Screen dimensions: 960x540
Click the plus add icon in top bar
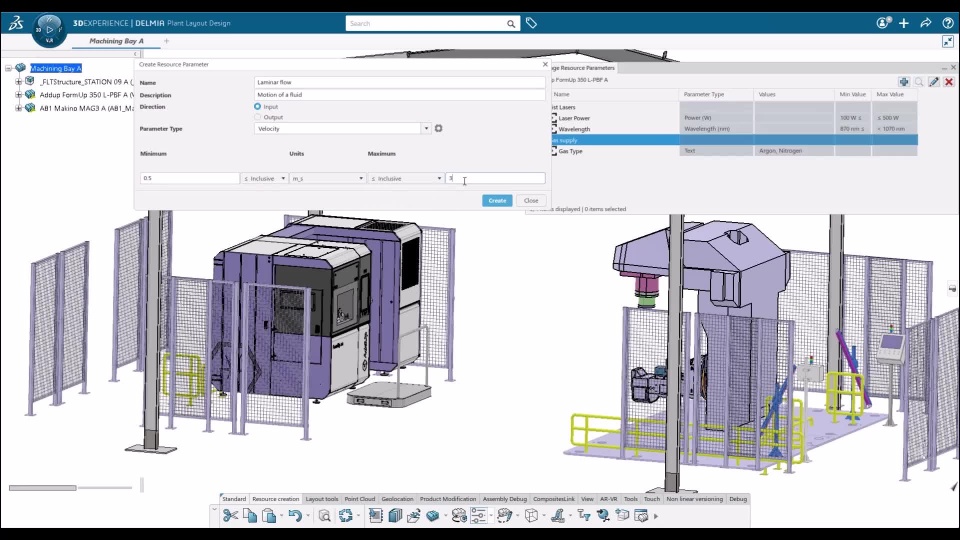coord(904,23)
